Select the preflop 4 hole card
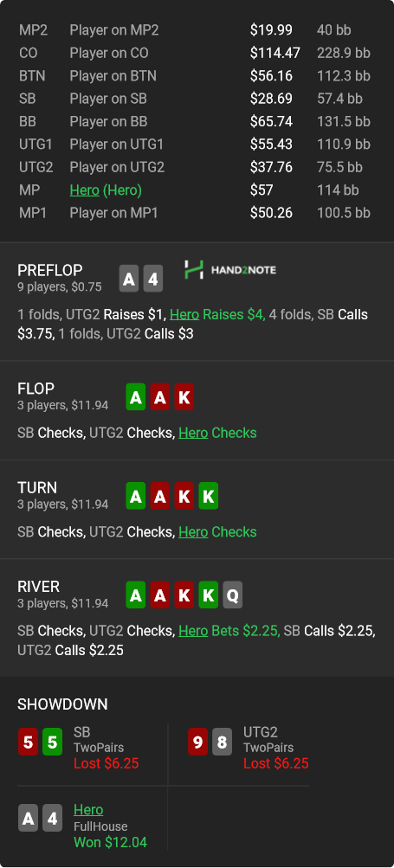Viewport: 394px width, 868px height. [x=153, y=279]
